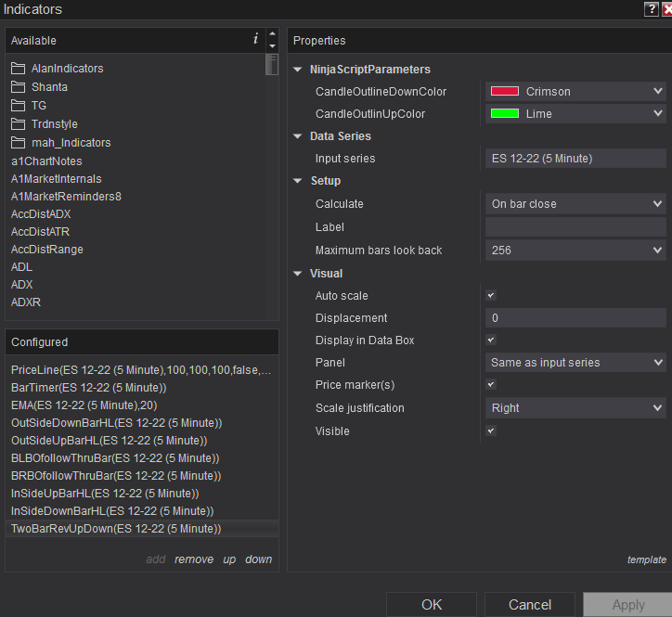Collapse the Visual section
Image resolution: width=672 pixels, height=617 pixels.
(297, 274)
